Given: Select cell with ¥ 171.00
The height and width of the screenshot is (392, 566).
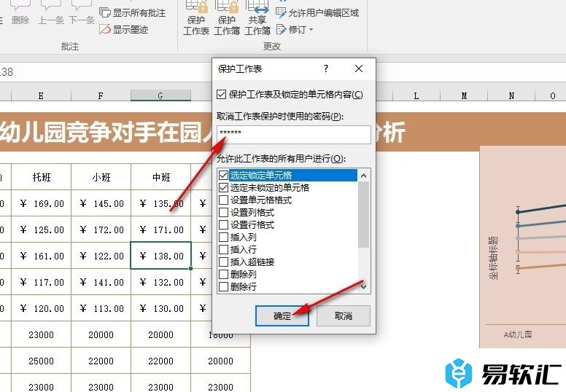Looking at the screenshot, I should [161, 230].
